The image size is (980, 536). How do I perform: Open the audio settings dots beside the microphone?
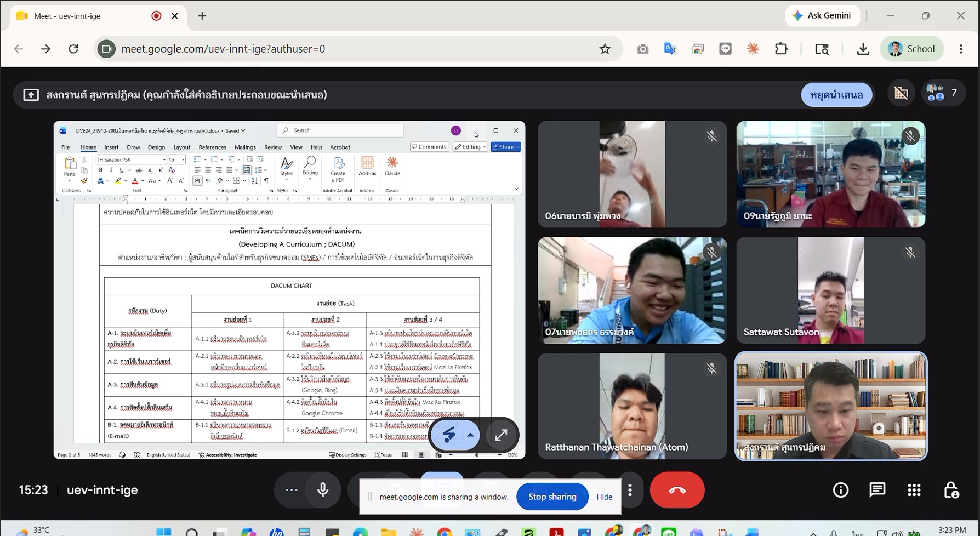point(291,490)
